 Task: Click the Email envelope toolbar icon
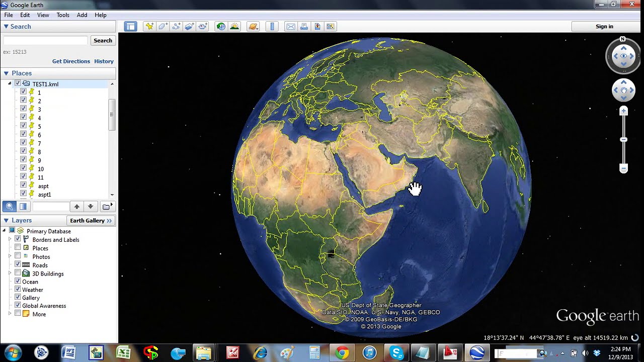[x=291, y=27]
